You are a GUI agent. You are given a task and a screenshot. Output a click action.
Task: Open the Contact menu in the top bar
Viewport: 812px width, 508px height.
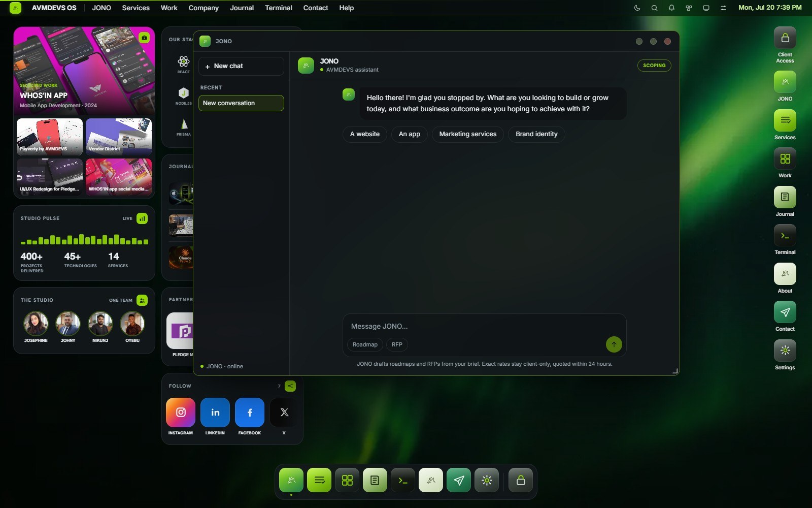point(316,8)
